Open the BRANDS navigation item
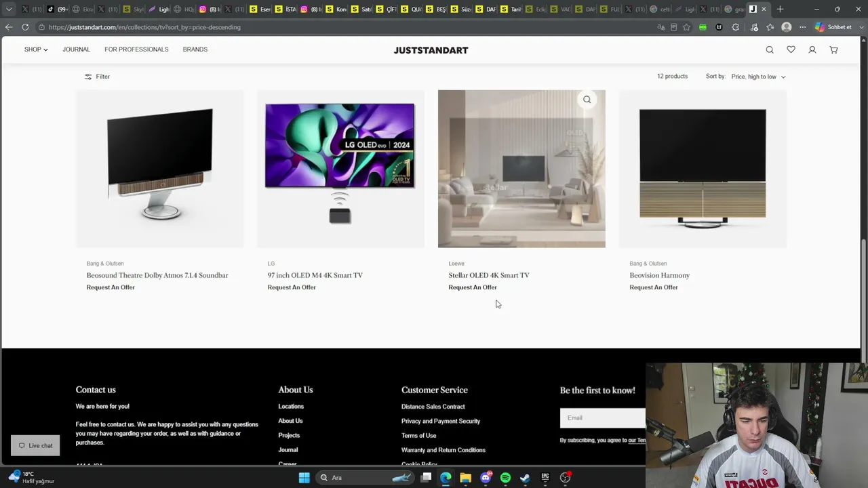The height and width of the screenshot is (488, 868). (195, 49)
